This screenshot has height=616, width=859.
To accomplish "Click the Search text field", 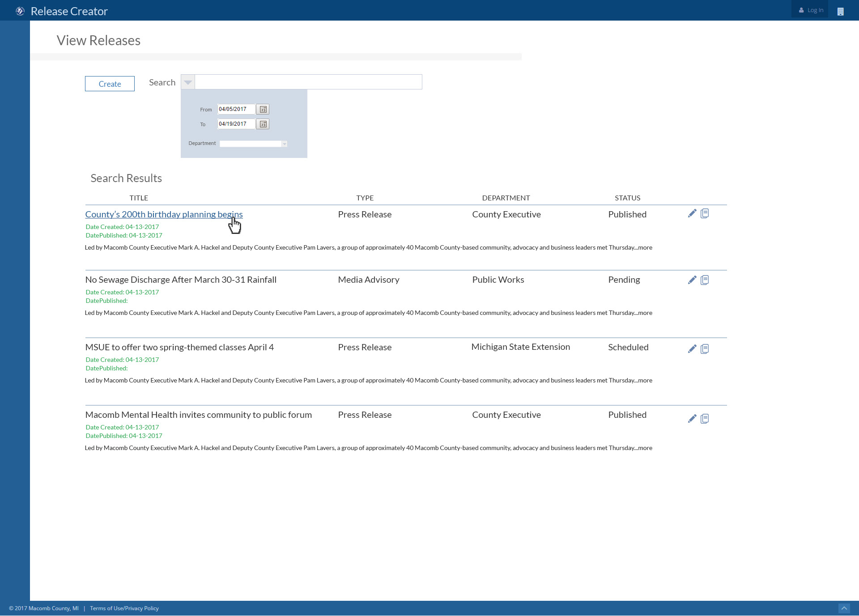I will click(308, 82).
